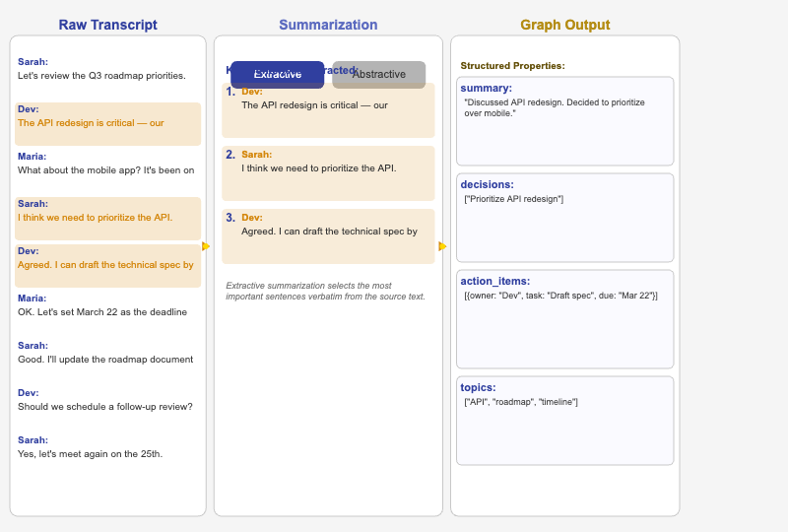Viewport: 788px width, 532px height.
Task: Expand the decisions property card
Action: tap(564, 218)
